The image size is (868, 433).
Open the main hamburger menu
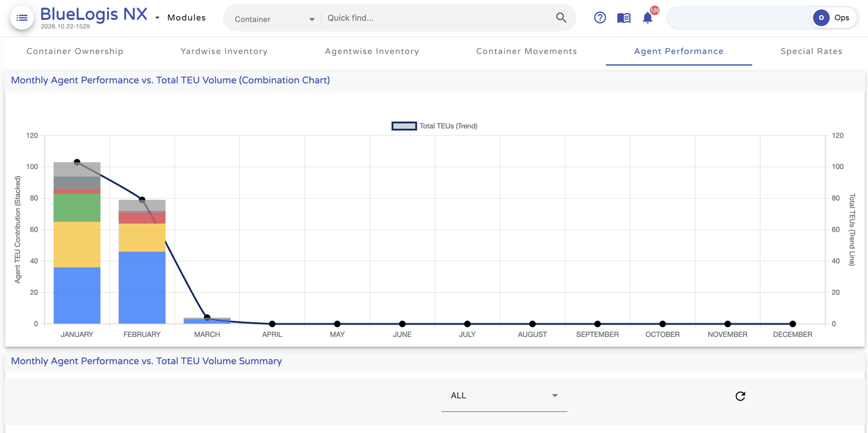pyautogui.click(x=22, y=18)
